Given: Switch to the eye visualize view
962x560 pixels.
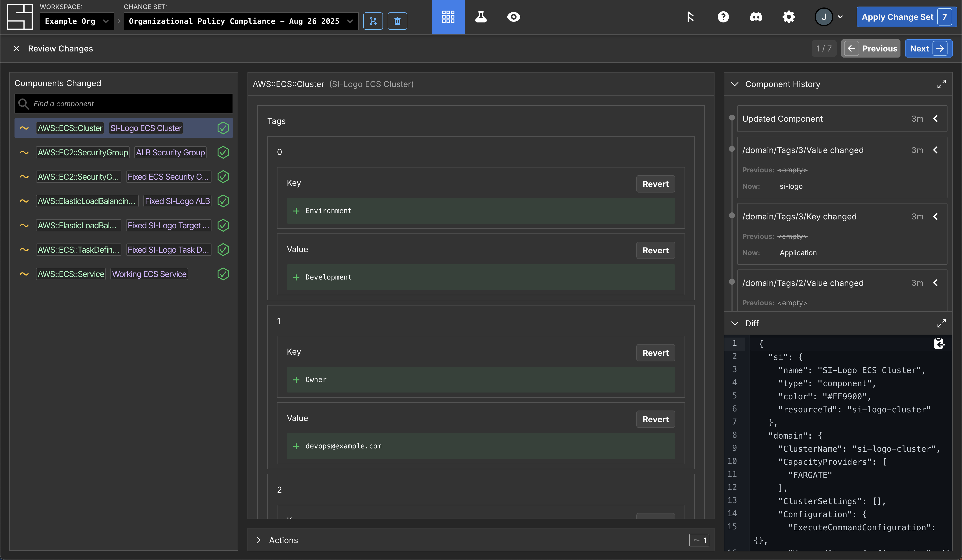Looking at the screenshot, I should coord(514,17).
